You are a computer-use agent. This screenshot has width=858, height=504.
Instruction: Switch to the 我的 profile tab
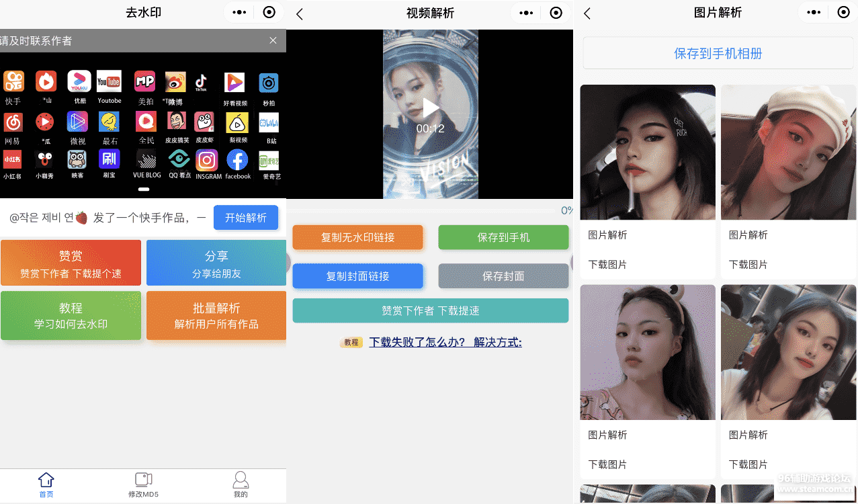coord(241,485)
